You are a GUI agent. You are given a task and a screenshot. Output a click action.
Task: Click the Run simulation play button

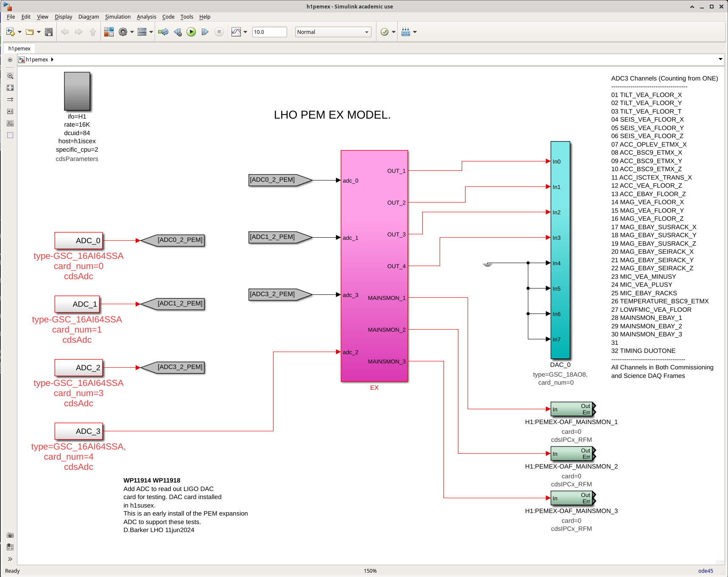(x=191, y=32)
